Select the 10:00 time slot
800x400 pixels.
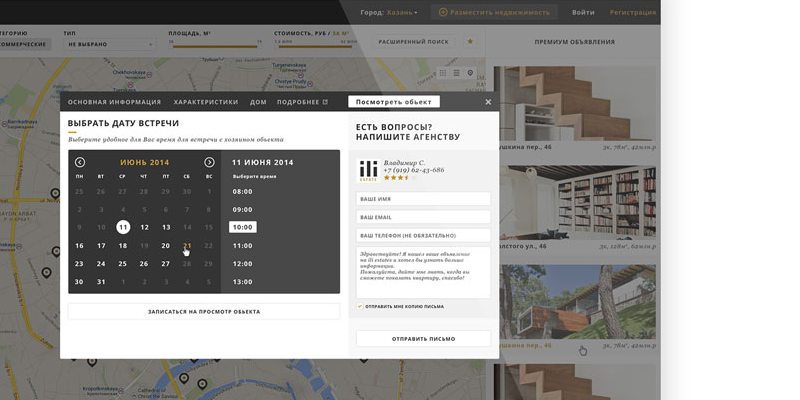coord(243,227)
